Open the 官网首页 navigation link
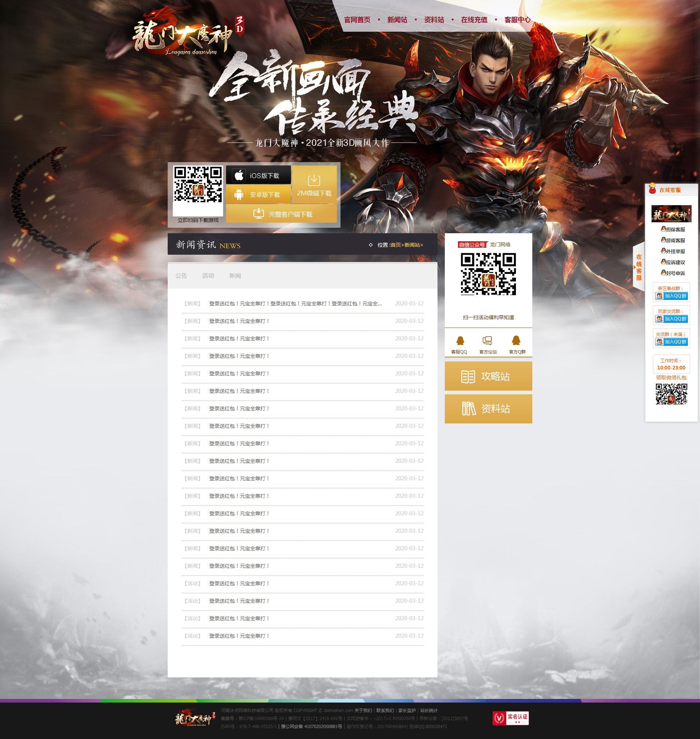The width and height of the screenshot is (700, 739). 357,20
